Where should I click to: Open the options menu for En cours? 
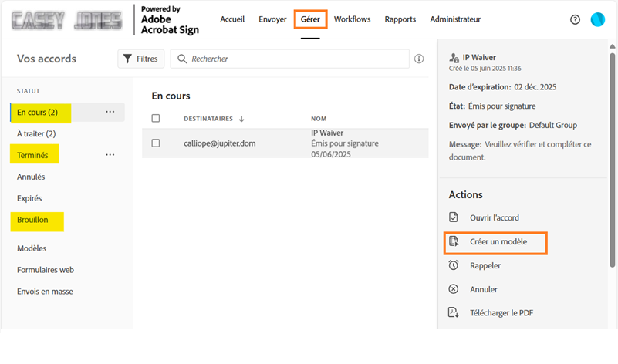point(110,112)
